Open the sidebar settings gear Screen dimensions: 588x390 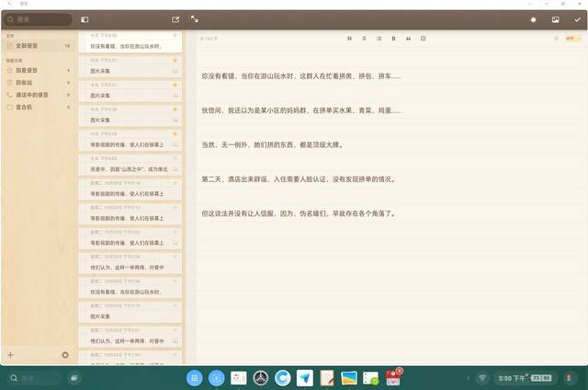click(65, 355)
